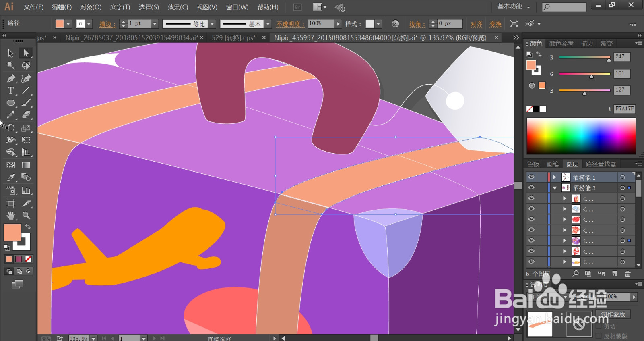Screen dimensions: 644x341
Task: Select the Shape Builder tool
Action: (11, 152)
